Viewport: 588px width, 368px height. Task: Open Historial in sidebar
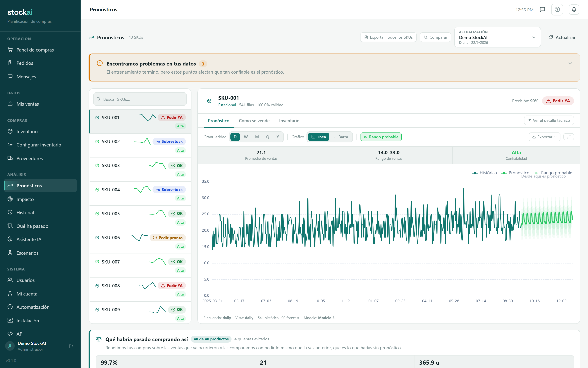[x=40, y=213]
